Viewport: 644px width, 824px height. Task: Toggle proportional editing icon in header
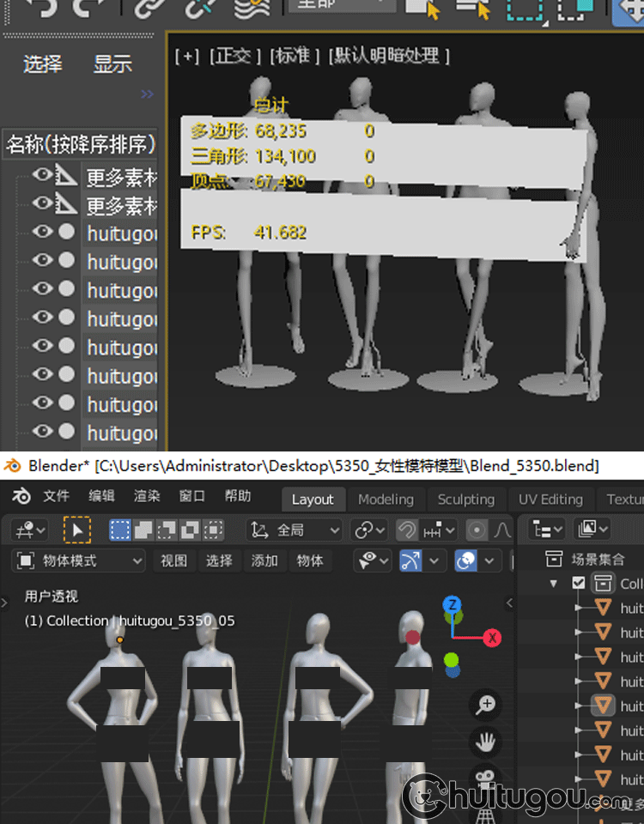(477, 530)
